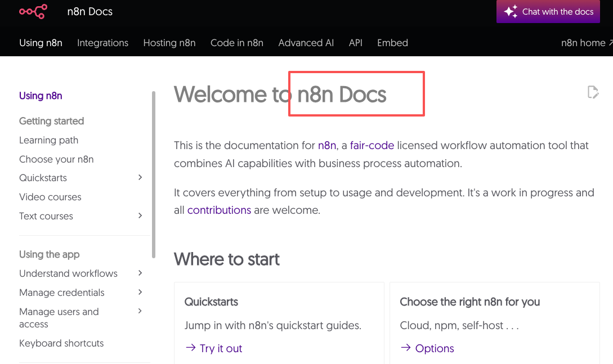Click the Try it out link
This screenshot has height=364, width=613.
(221, 348)
